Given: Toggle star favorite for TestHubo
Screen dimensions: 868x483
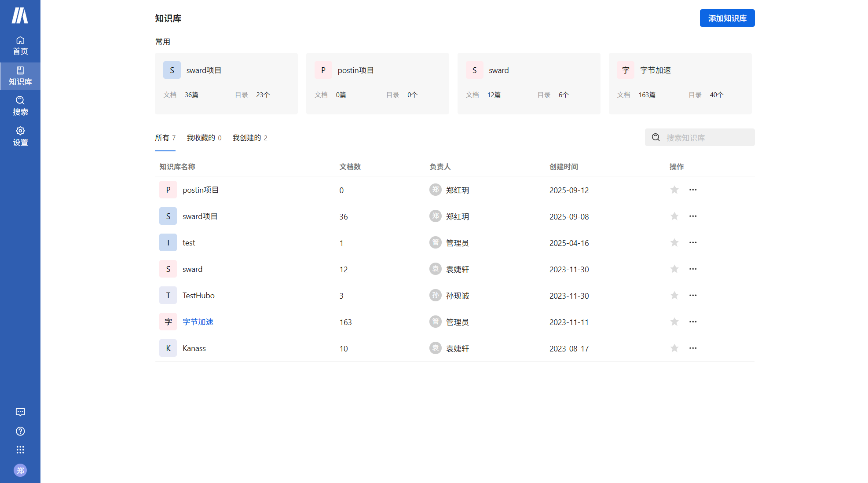Looking at the screenshot, I should pos(674,296).
